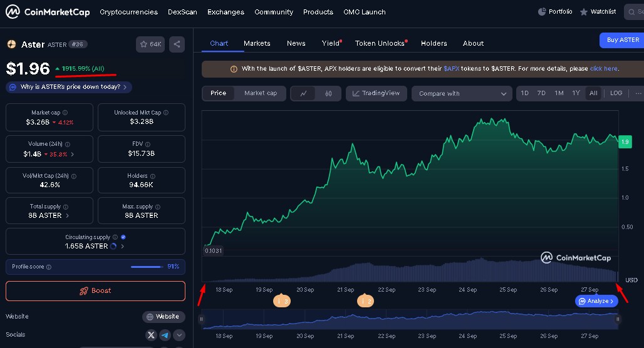644x348 pixels.
Task: Open the Website link button
Action: [x=164, y=317]
